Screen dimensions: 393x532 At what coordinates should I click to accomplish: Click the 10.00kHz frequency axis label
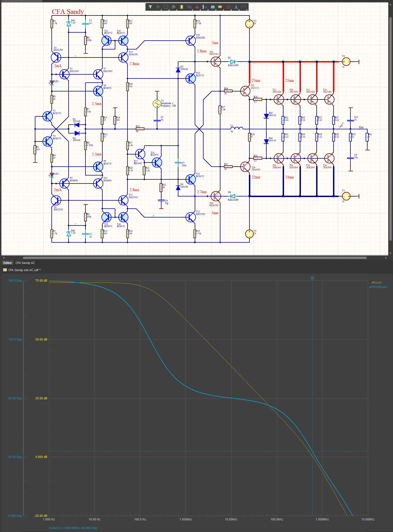(231, 519)
